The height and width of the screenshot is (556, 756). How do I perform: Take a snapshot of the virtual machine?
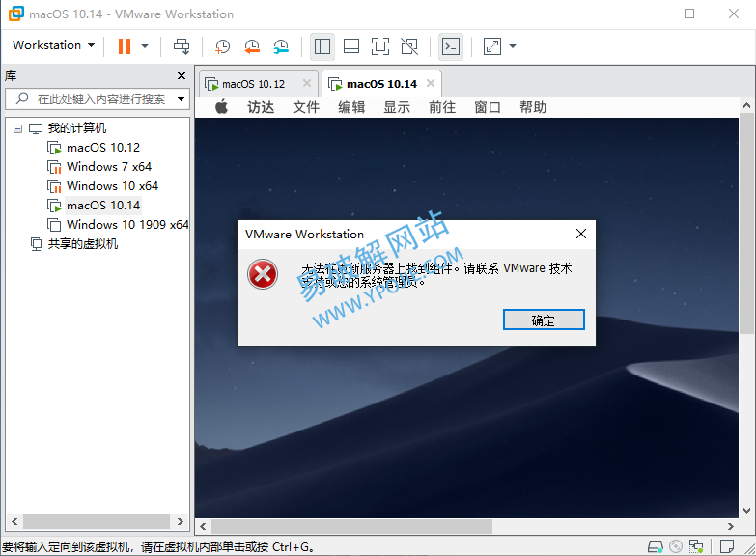point(222,46)
